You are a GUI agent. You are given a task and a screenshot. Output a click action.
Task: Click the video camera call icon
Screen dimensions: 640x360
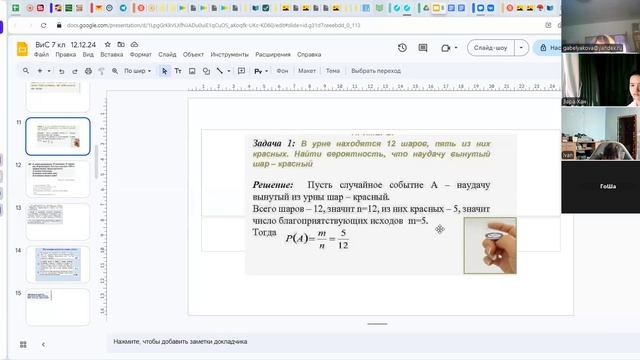(445, 48)
